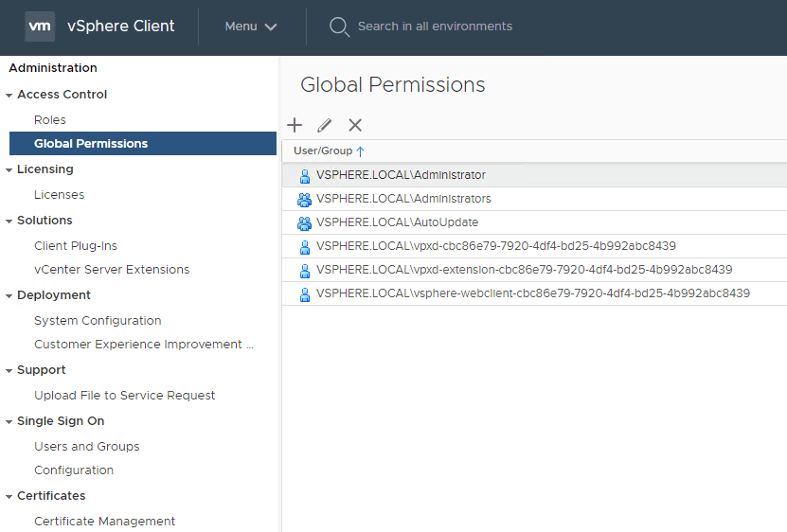Open vCenter Server Extensions
Image resolution: width=787 pixels, height=532 pixels.
pyautogui.click(x=112, y=270)
